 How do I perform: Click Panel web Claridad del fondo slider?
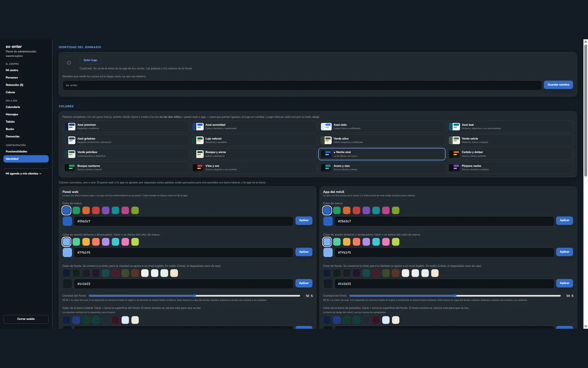194,296
